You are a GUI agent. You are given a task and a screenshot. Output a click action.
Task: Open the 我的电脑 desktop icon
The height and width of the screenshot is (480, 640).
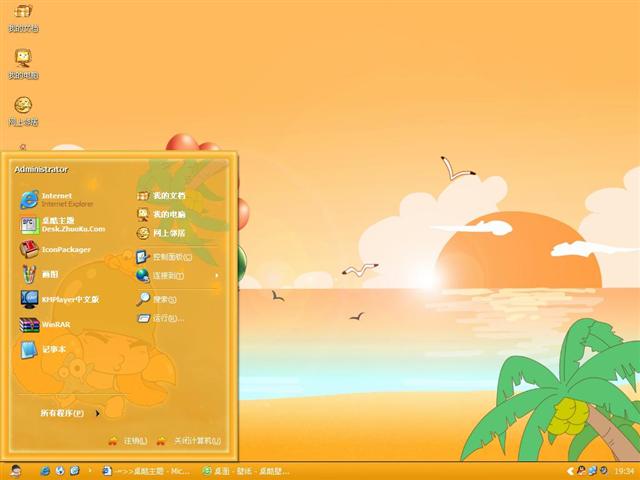tap(23, 64)
